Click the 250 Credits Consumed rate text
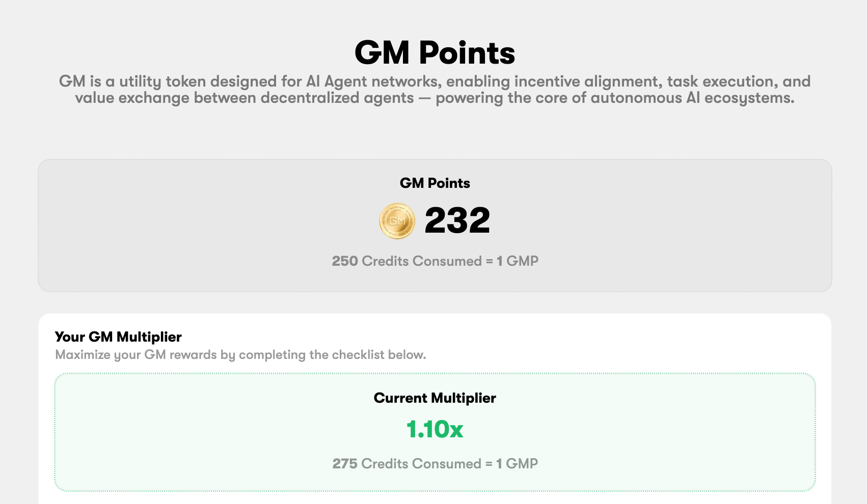This screenshot has width=867, height=504. pos(435,261)
